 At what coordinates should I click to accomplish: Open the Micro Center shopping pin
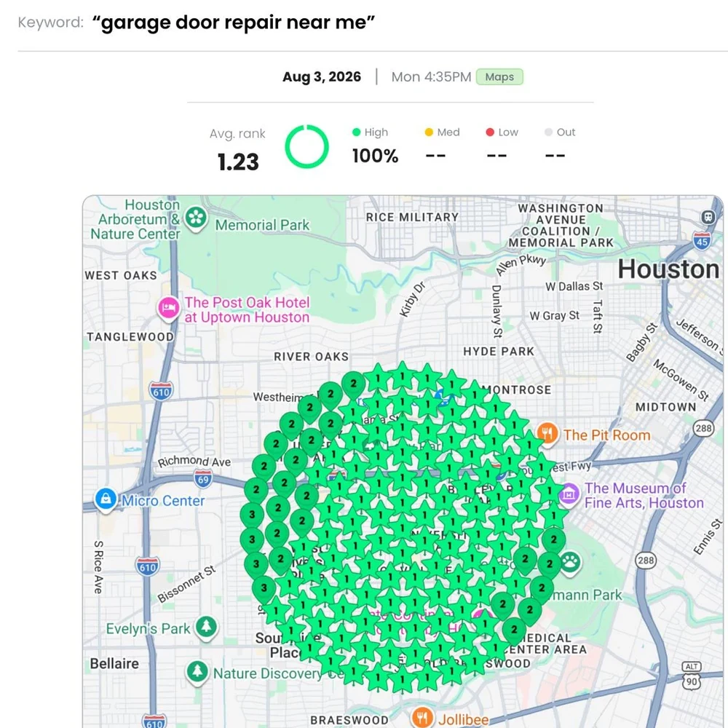point(106,499)
